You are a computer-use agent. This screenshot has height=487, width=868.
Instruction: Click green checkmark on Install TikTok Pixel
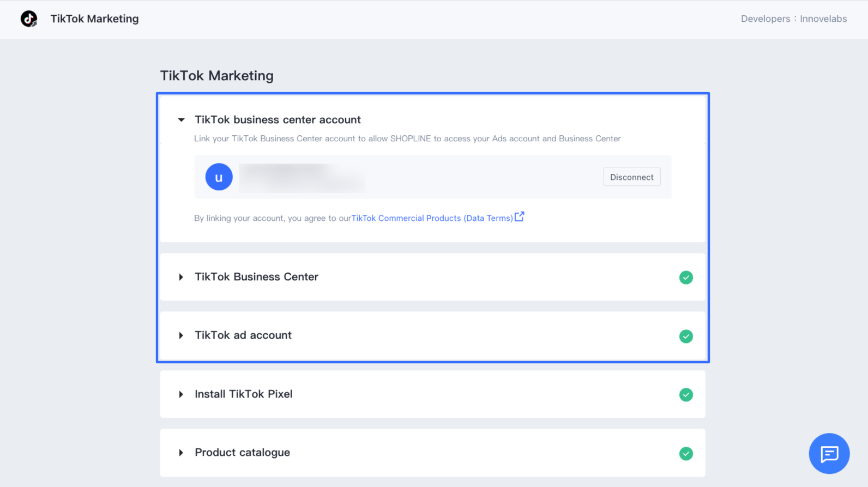[686, 395]
